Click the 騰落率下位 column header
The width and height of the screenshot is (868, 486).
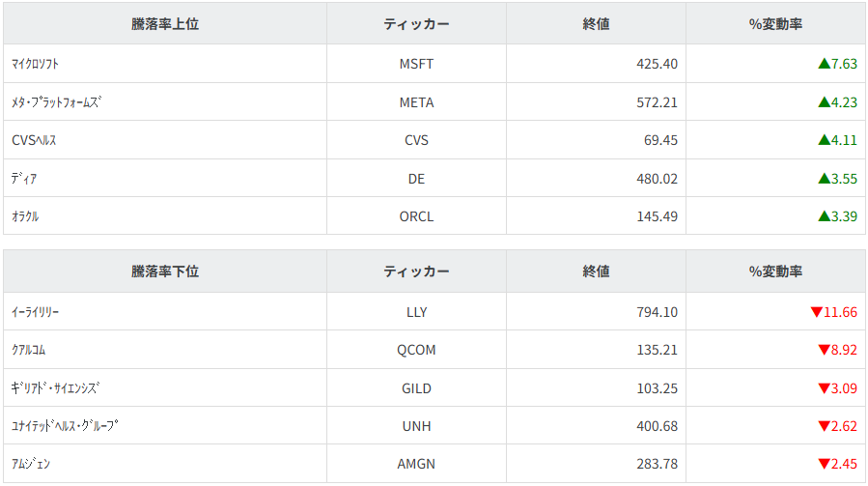[x=165, y=272]
